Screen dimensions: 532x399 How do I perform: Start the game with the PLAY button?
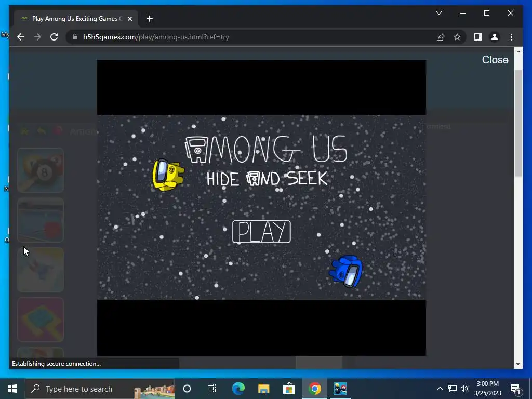tap(261, 232)
